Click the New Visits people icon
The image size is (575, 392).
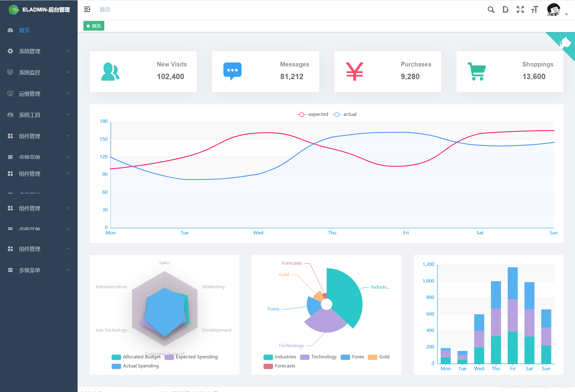tap(110, 72)
